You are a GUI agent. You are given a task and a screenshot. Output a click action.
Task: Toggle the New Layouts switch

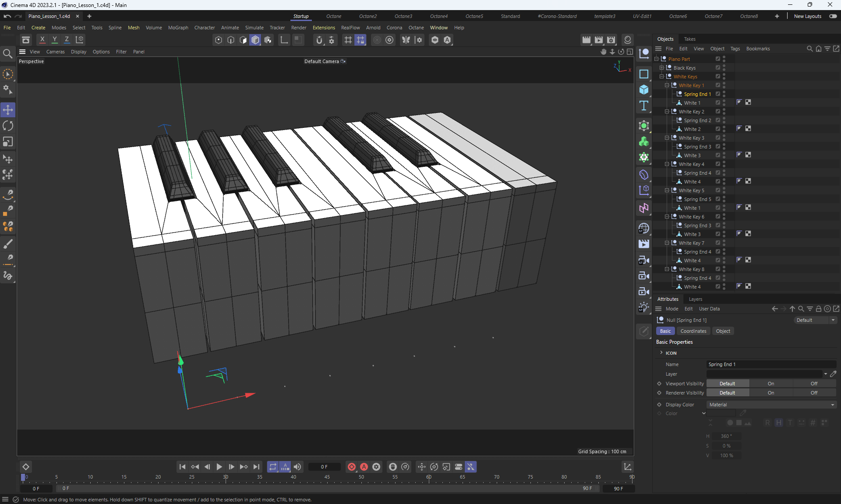[833, 16]
